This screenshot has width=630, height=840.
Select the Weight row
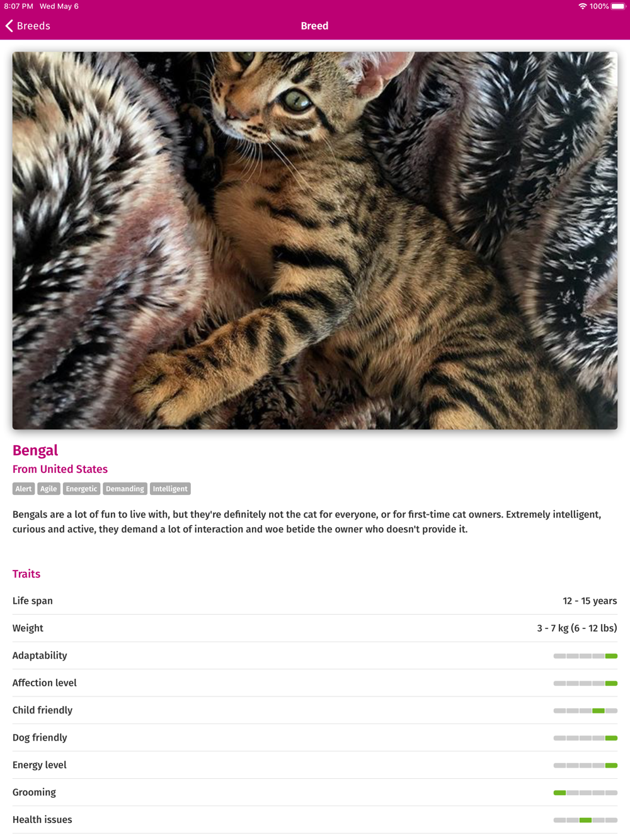[315, 628]
